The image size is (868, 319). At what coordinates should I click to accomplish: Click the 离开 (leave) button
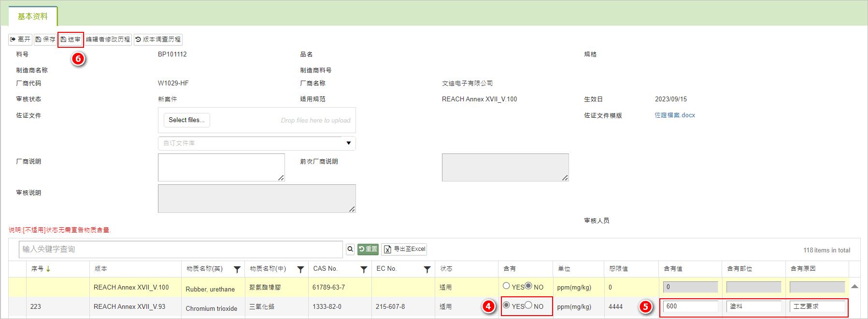tap(20, 40)
